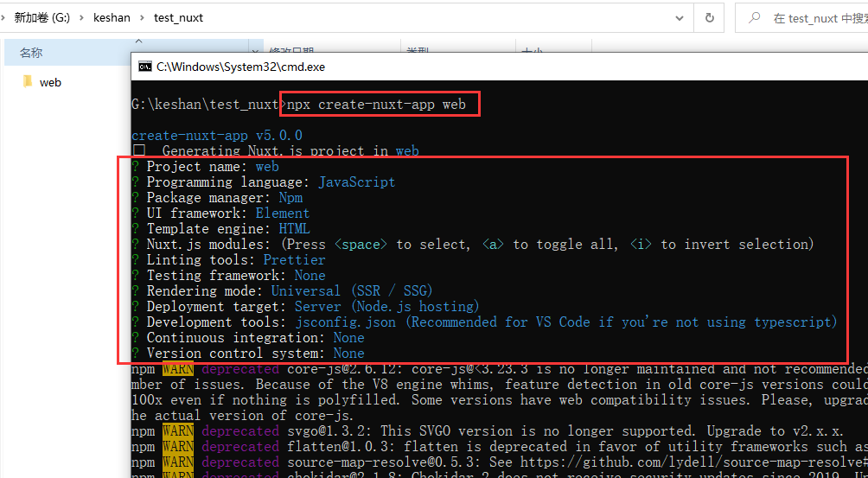Navigate to keshan breadcrumb folder
Viewport: 868px width, 478px height.
[112, 17]
